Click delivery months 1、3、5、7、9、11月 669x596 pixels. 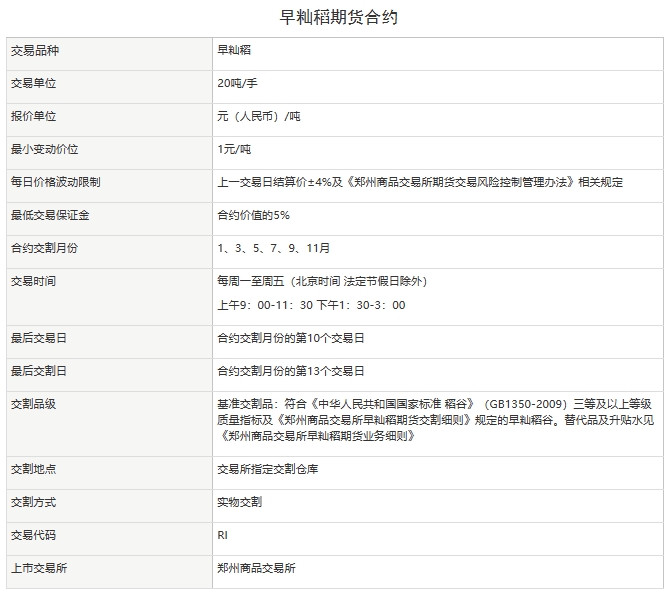tap(273, 248)
